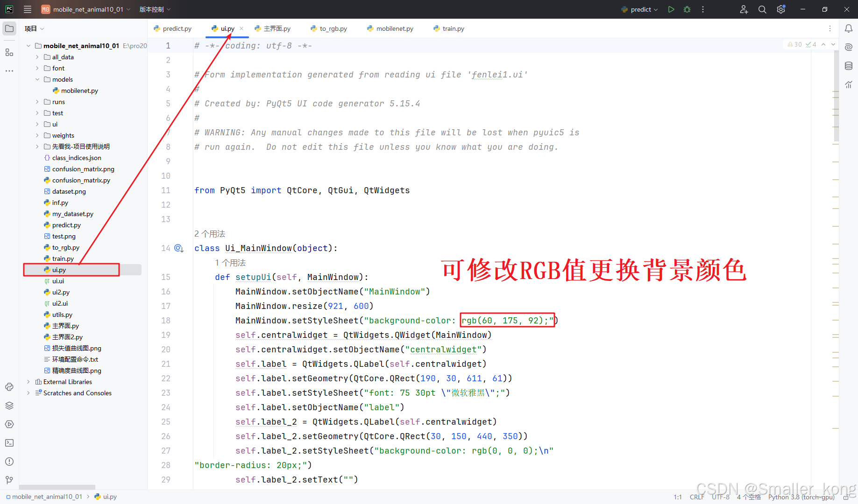Switch to the predict.py tab

click(x=172, y=28)
